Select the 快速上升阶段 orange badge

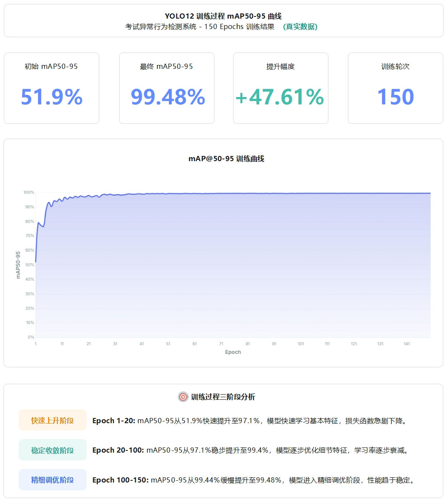click(x=52, y=421)
